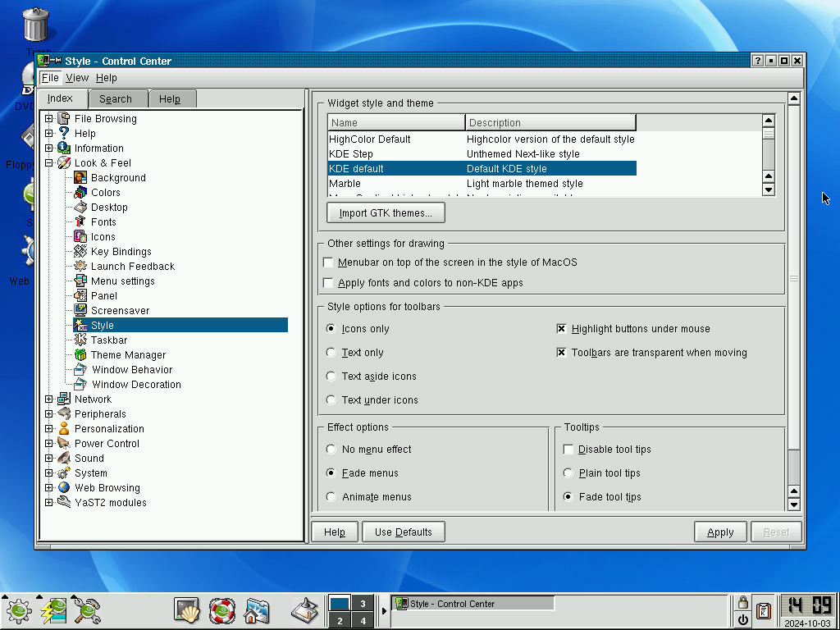Select the Colors module icon
Image resolution: width=840 pixels, height=630 pixels.
[x=80, y=192]
